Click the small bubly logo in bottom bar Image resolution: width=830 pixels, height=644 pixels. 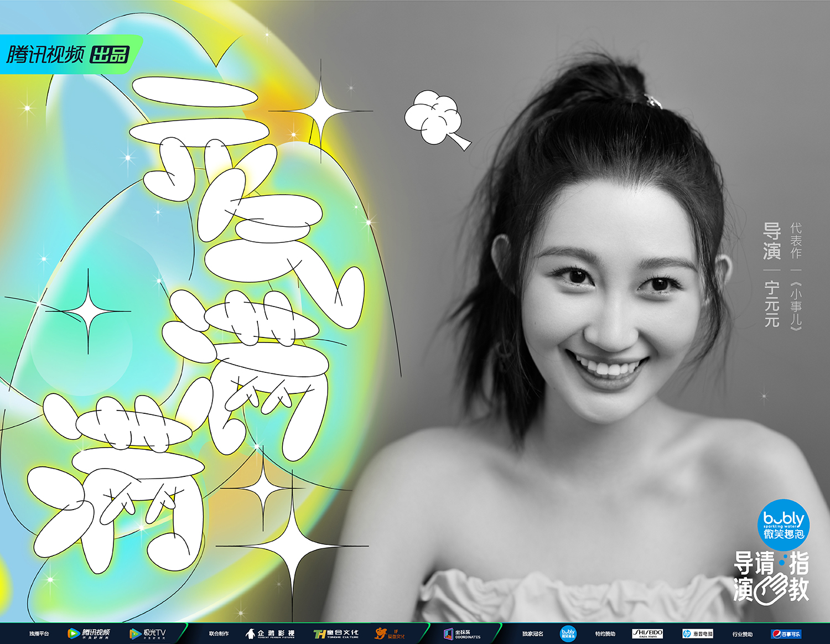[x=568, y=633]
